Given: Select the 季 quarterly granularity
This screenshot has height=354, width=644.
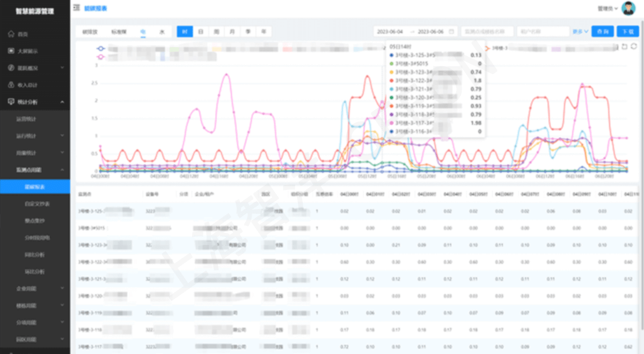Looking at the screenshot, I should (248, 32).
